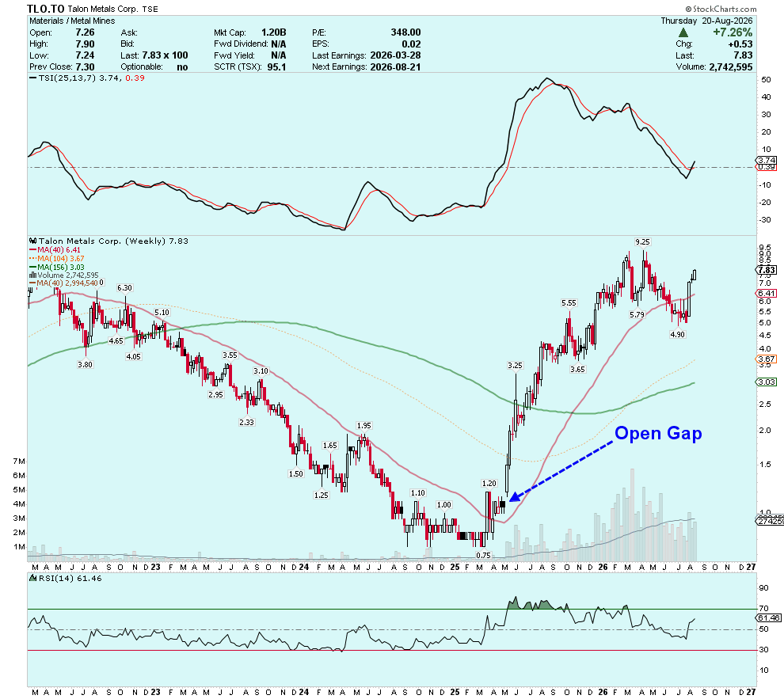Viewport: 784px width, 699px height.
Task: Click the 5.55 price label
Action: [569, 302]
